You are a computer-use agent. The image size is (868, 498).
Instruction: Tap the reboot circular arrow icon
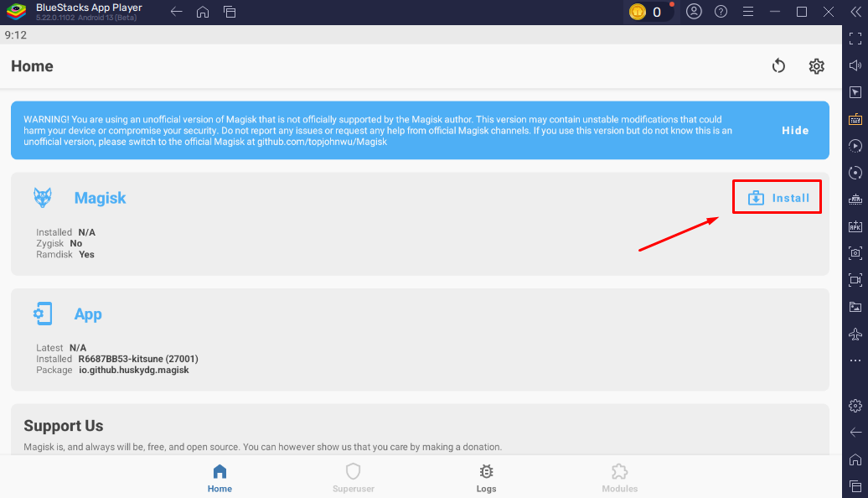[x=778, y=66]
